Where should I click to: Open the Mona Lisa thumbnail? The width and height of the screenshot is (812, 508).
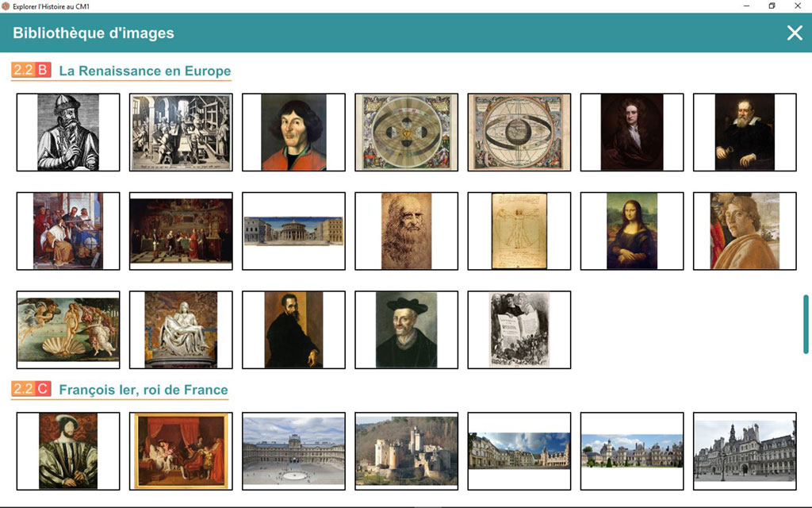click(x=632, y=231)
